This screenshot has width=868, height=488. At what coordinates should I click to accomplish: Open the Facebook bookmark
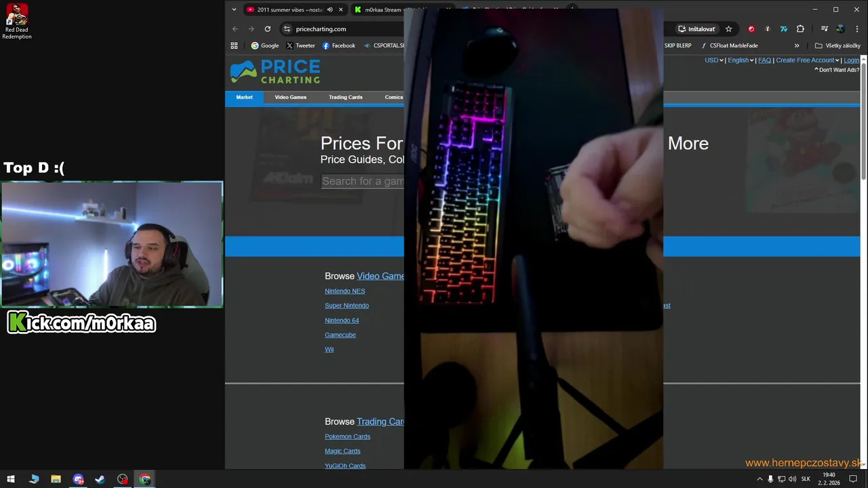[x=338, y=45]
